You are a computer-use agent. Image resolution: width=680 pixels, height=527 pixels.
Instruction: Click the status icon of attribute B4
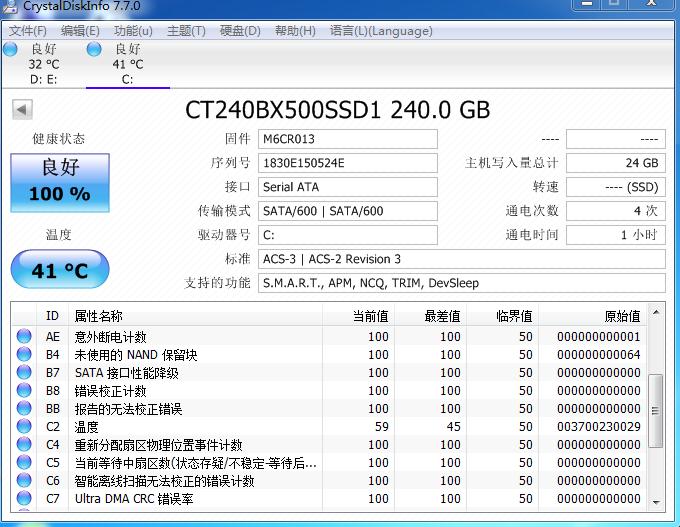coord(24,354)
